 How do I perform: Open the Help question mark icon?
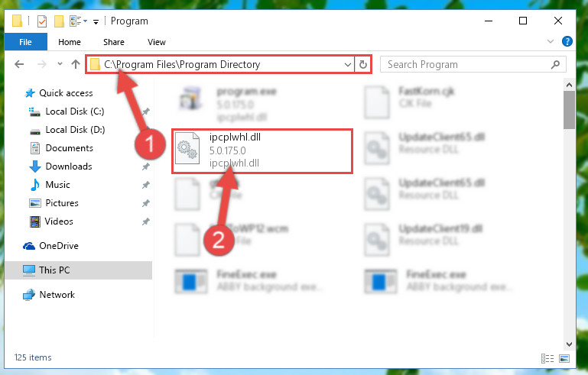pyautogui.click(x=567, y=41)
